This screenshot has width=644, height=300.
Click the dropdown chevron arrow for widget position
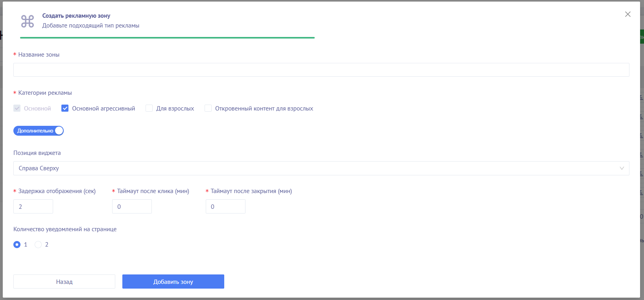(622, 168)
